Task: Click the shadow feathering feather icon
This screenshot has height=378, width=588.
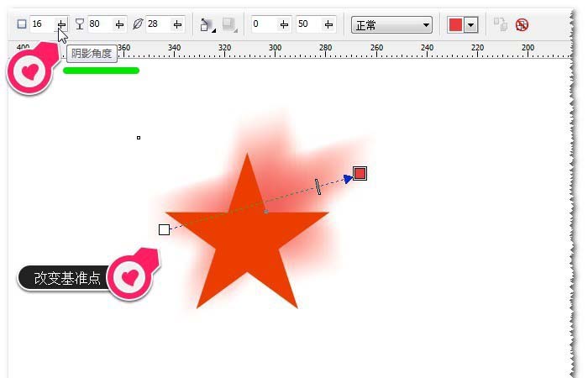Action: pos(138,24)
